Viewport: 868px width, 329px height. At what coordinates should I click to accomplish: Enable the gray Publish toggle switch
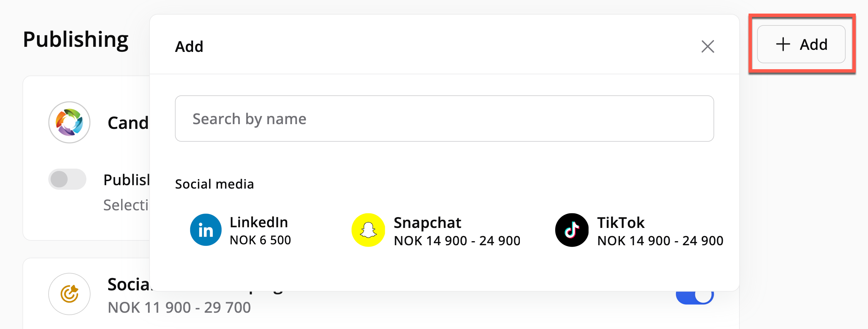[67, 179]
